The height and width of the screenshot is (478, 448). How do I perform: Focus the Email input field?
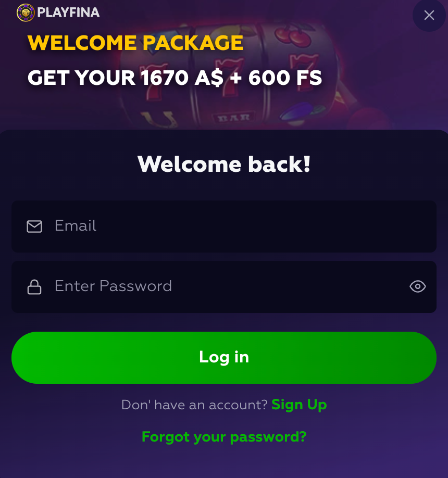(224, 227)
